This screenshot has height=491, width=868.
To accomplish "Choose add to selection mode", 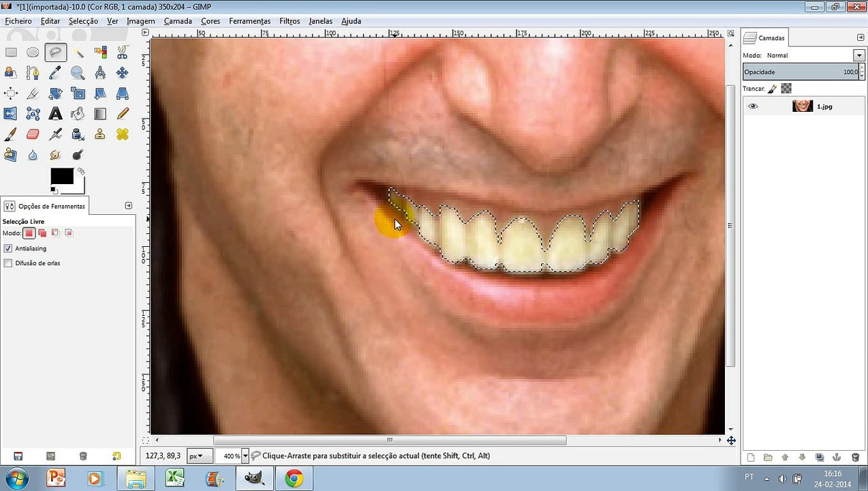I will pos(42,233).
